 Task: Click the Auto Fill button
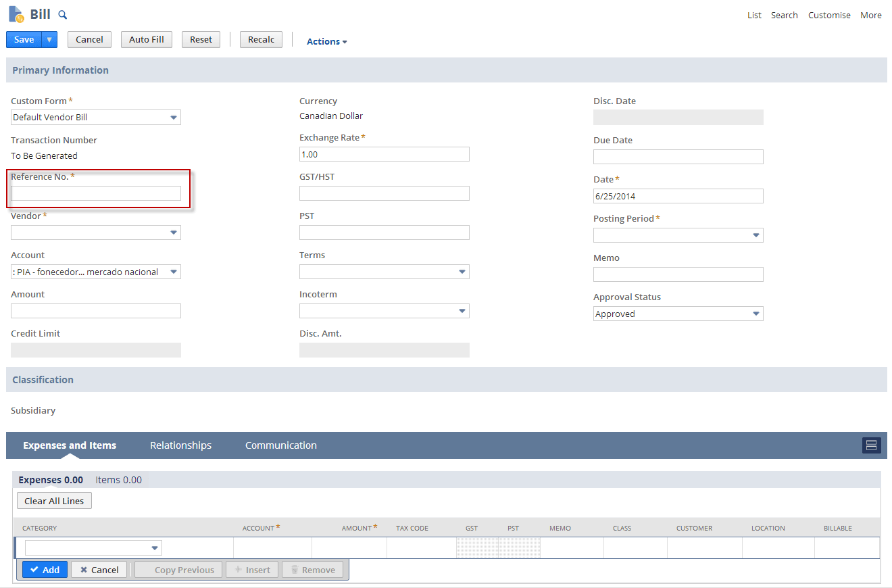click(147, 40)
